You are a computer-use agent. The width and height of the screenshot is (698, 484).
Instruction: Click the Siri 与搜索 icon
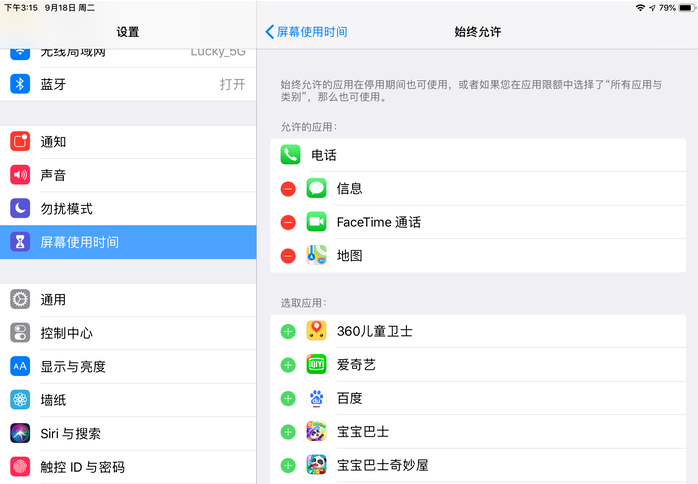(20, 433)
